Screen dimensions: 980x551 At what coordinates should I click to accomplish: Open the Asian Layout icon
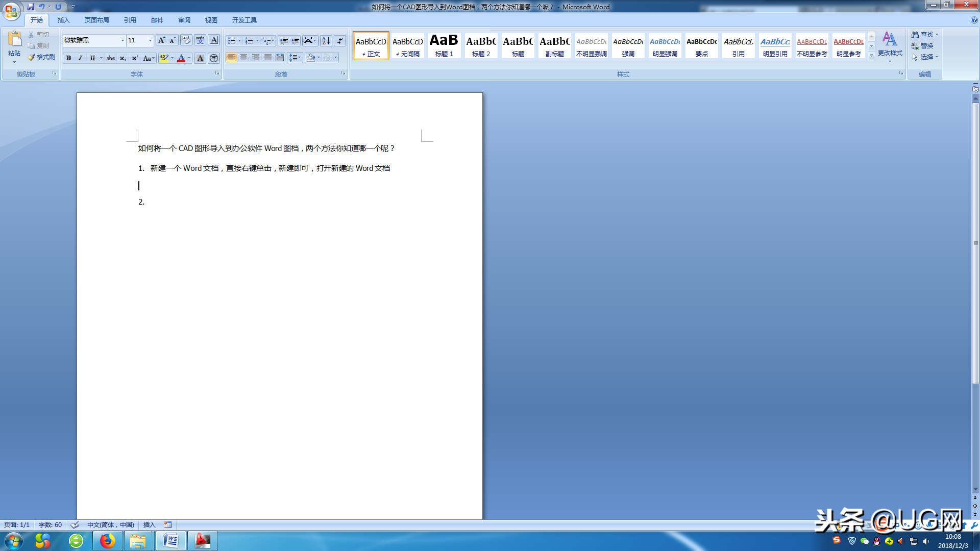310,40
